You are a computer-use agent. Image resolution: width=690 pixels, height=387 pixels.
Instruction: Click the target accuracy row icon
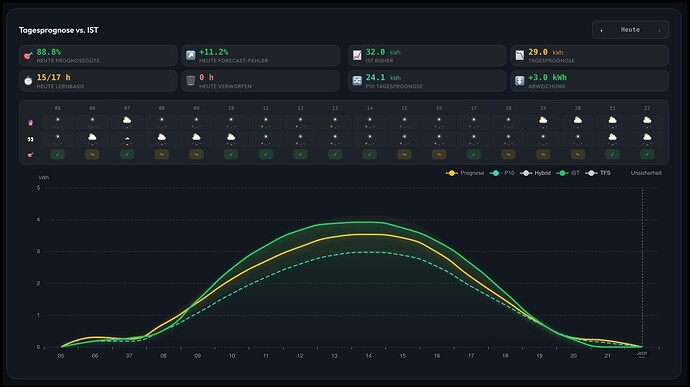pos(30,155)
